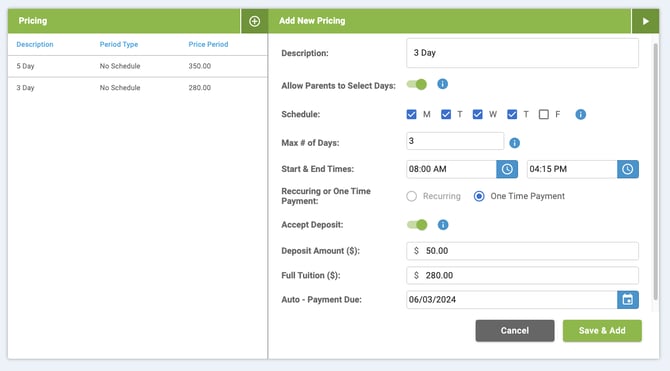Sort by Price Period column header
Image resolution: width=670 pixels, height=371 pixels.
coord(209,44)
